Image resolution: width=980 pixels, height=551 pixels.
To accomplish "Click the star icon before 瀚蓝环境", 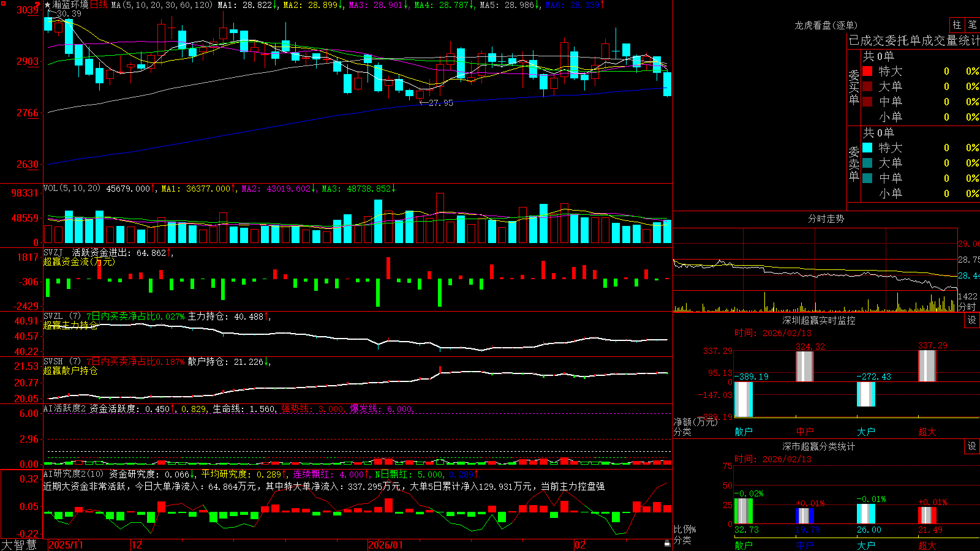I will coord(47,5).
